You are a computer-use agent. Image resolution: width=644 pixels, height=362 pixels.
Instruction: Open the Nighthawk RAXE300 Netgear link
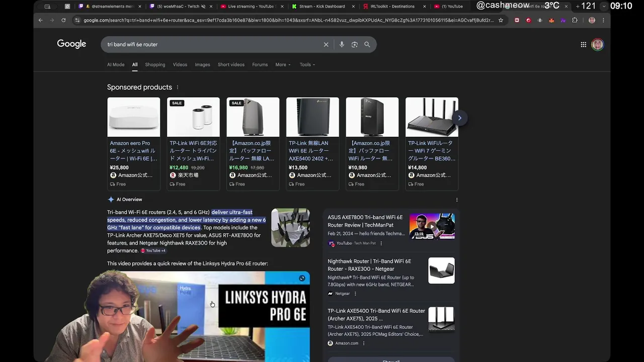click(x=369, y=265)
